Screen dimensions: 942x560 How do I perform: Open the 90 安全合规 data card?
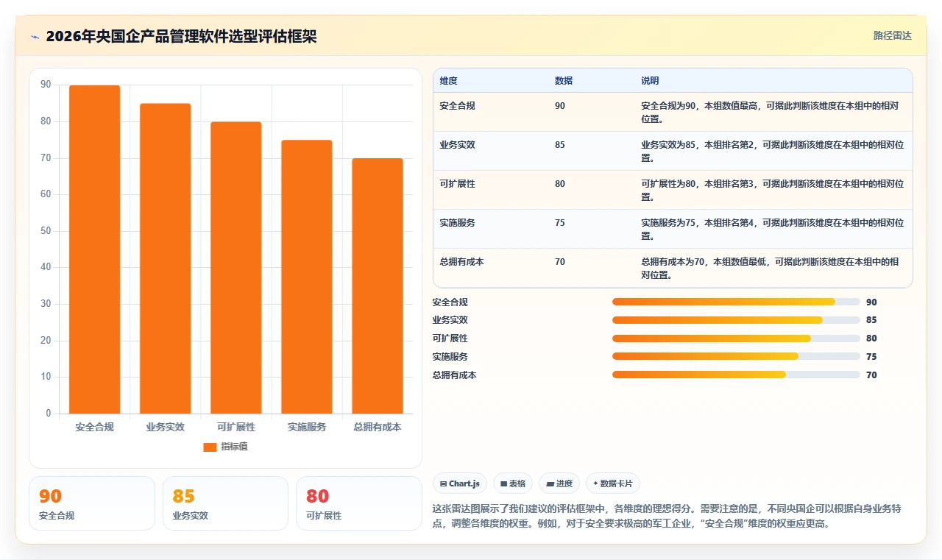[92, 503]
